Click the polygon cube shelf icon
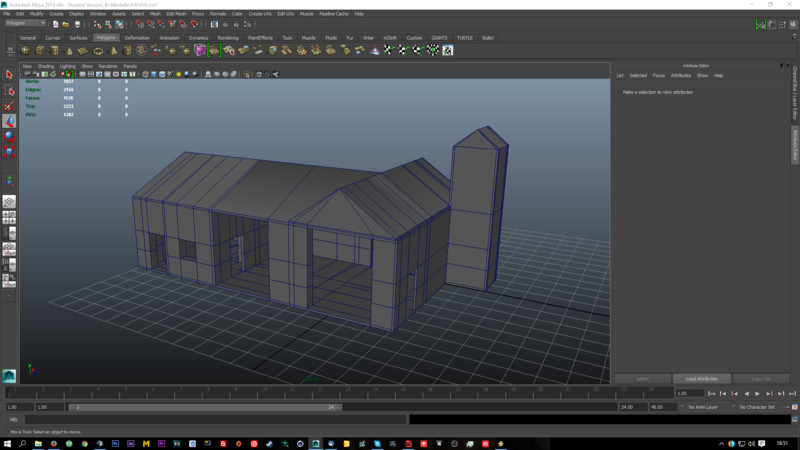The height and width of the screenshot is (450, 800). pyautogui.click(x=40, y=50)
